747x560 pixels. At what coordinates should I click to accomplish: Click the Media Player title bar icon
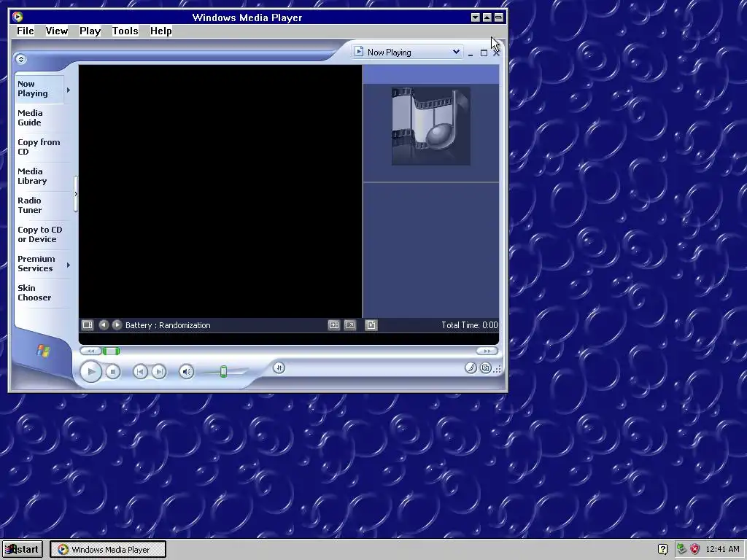click(x=18, y=17)
